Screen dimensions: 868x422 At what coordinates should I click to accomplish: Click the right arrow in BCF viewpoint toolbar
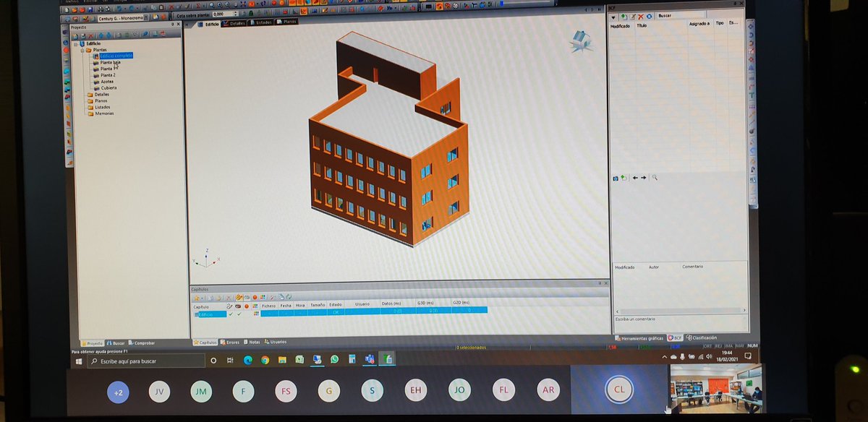pyautogui.click(x=644, y=178)
